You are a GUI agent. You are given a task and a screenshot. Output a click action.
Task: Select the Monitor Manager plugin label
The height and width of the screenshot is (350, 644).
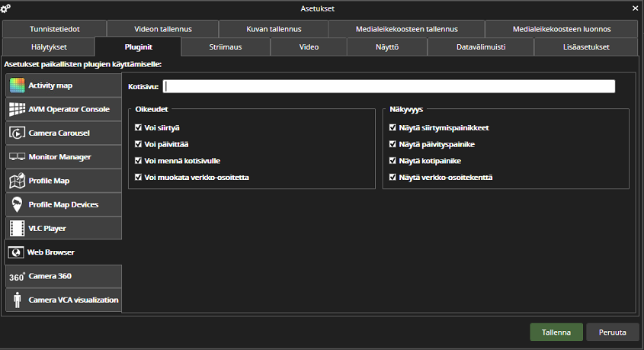tap(60, 157)
